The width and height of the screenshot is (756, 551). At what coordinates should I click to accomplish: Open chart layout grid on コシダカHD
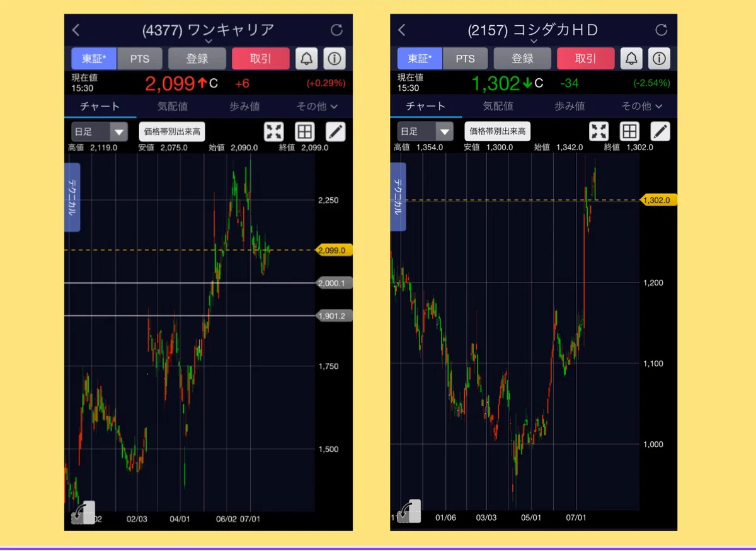coord(629,131)
